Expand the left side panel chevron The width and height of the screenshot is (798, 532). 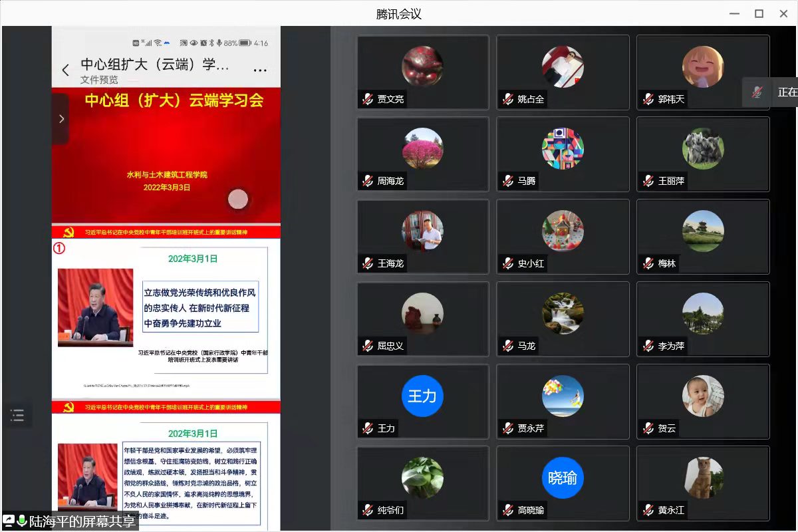(x=61, y=119)
